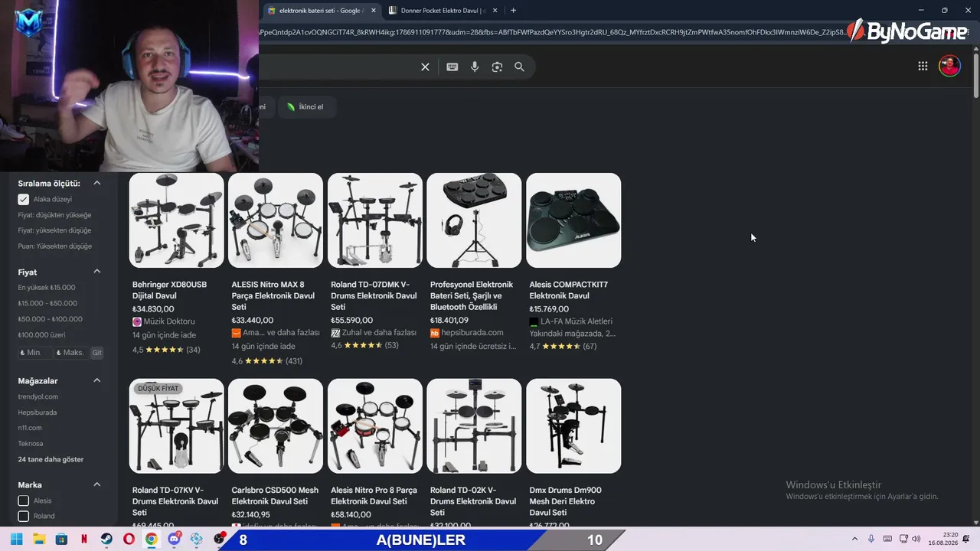Open the Behringer XD80USB drum kit image
Viewport: 980px width, 551px height.
[177, 220]
